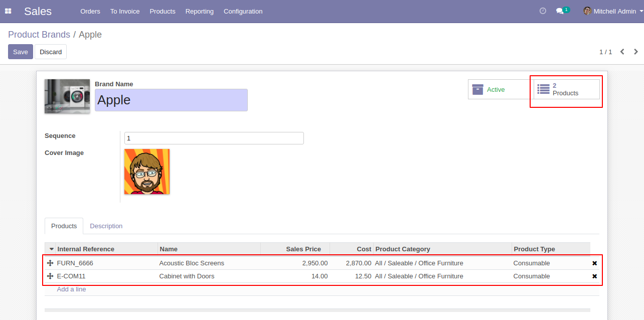The height and width of the screenshot is (320, 644).
Task: Expand the Mitchell Admin user menu
Action: (x=613, y=11)
